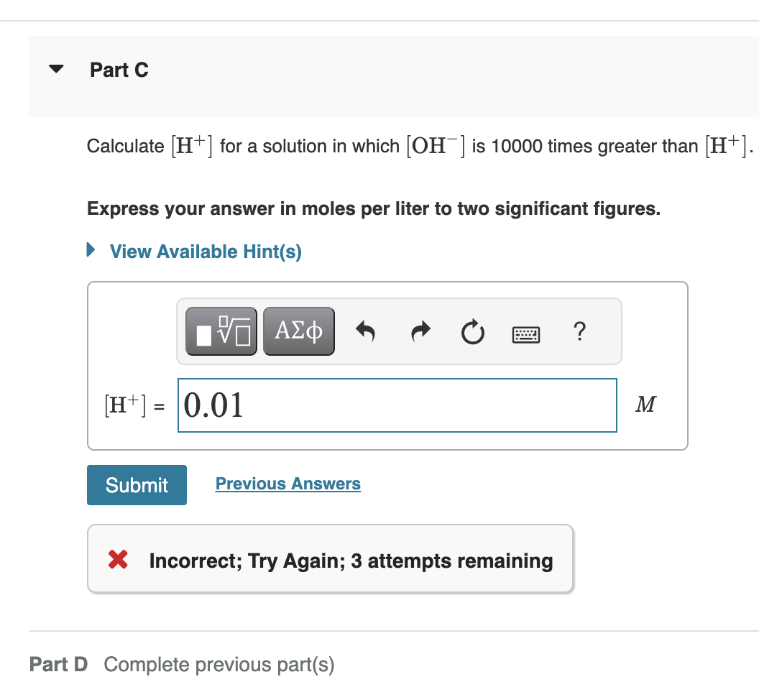The image size is (759, 700).
Task: Click the red X incorrect icon
Action: pyautogui.click(x=118, y=560)
